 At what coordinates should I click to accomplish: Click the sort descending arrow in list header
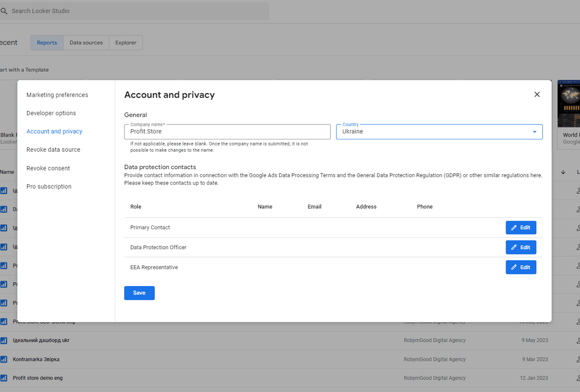pyautogui.click(x=563, y=172)
